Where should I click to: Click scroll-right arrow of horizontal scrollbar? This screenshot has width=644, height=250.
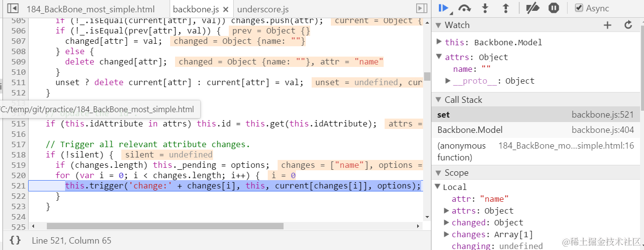coord(419,226)
